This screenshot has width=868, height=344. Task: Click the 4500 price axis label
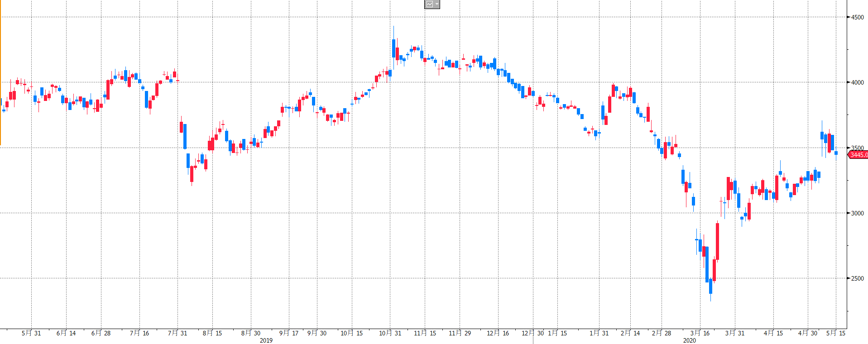click(857, 17)
